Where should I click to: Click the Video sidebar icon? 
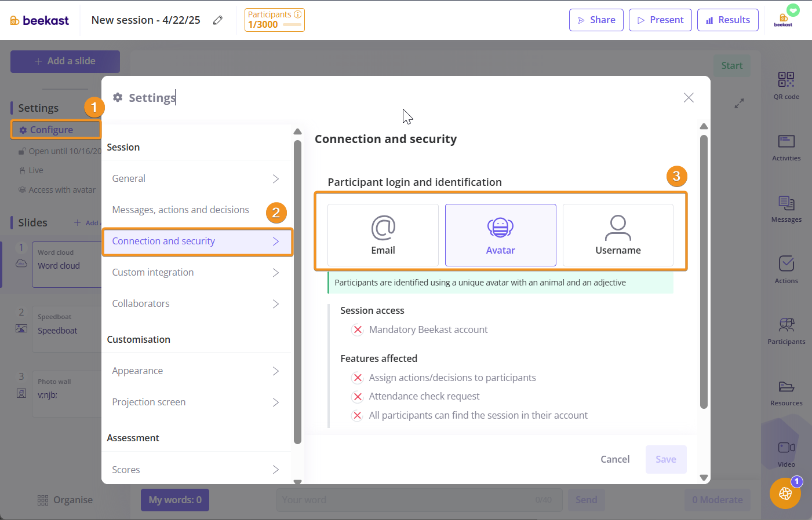786,453
